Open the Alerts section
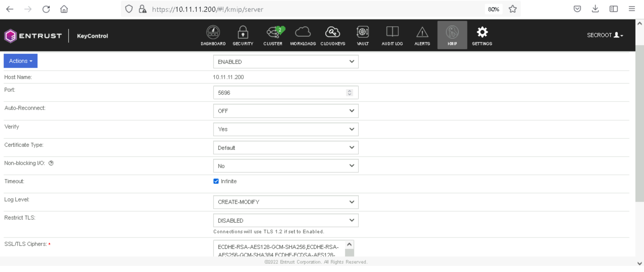 pos(422,35)
